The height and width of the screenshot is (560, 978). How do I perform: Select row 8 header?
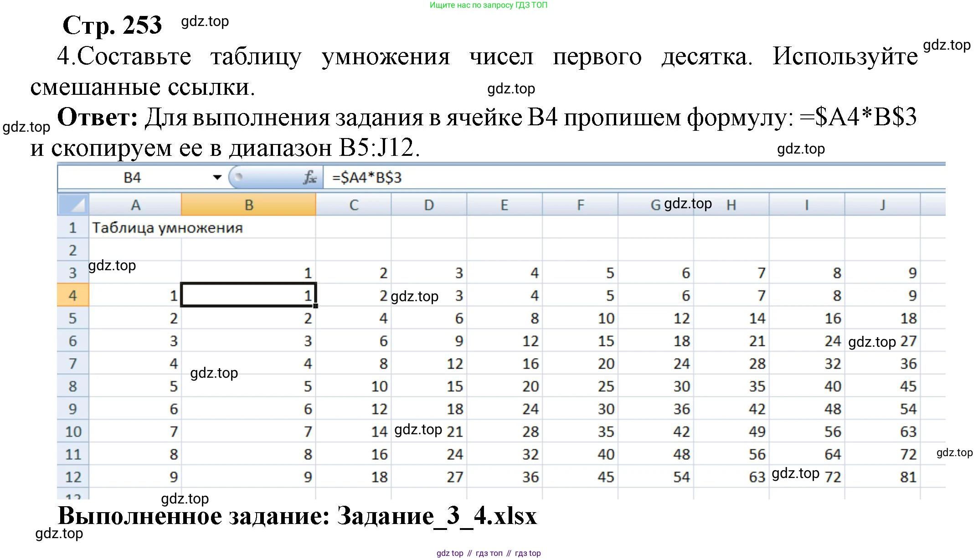(73, 386)
